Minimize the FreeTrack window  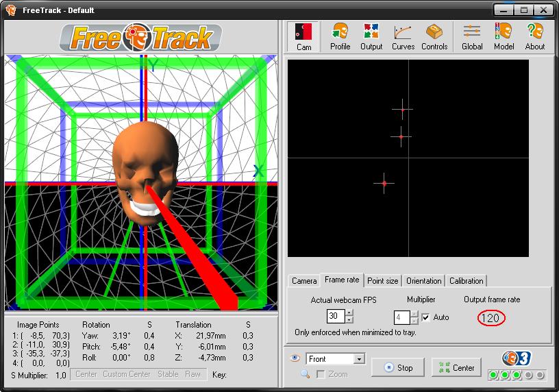(x=504, y=10)
